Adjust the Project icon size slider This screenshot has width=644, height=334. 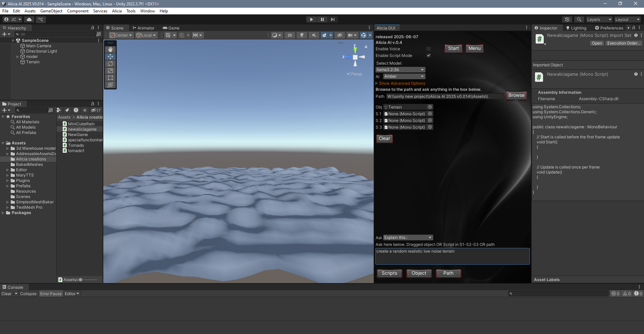coord(88,280)
